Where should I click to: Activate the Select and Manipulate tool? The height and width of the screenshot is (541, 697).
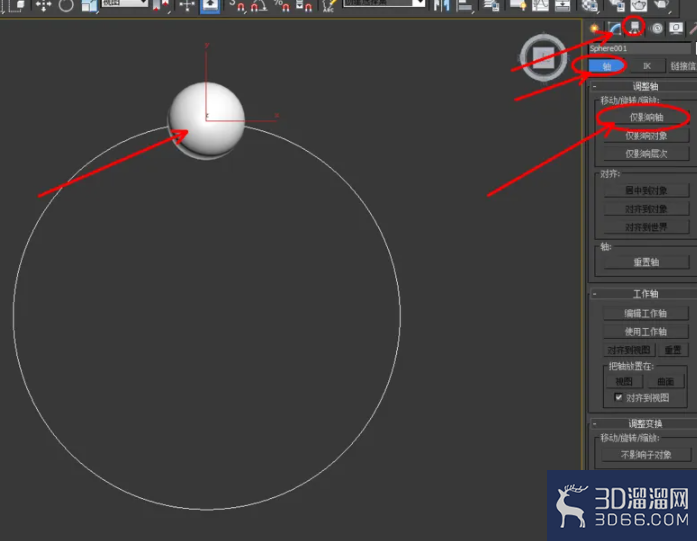(187, 5)
